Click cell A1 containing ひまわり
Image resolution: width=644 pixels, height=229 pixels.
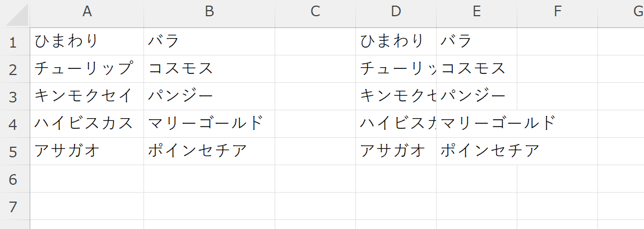point(87,41)
